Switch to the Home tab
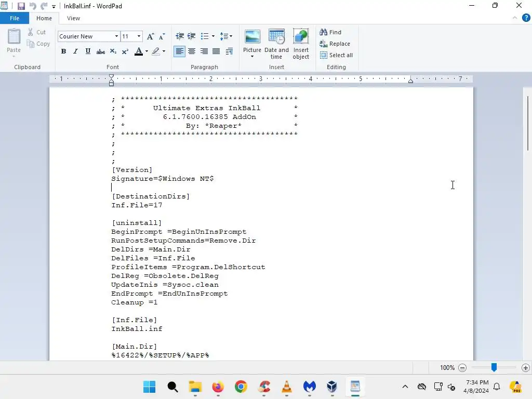The image size is (532, 399). click(44, 18)
